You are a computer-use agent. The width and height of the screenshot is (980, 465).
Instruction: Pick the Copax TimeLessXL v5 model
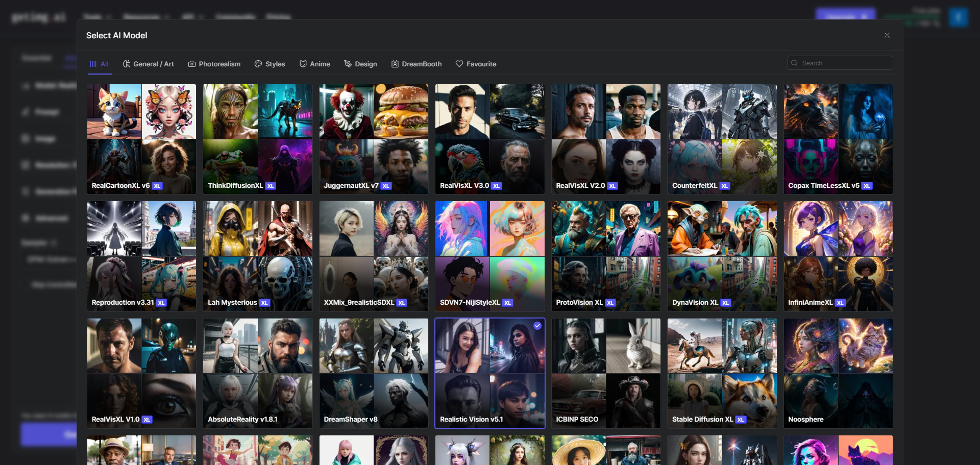(838, 139)
